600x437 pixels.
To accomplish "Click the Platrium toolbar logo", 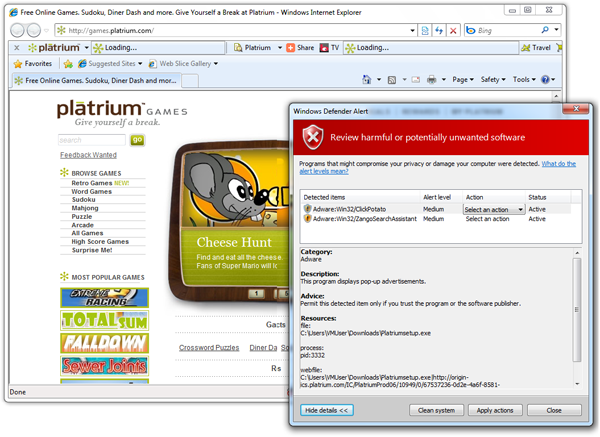I will (54, 48).
